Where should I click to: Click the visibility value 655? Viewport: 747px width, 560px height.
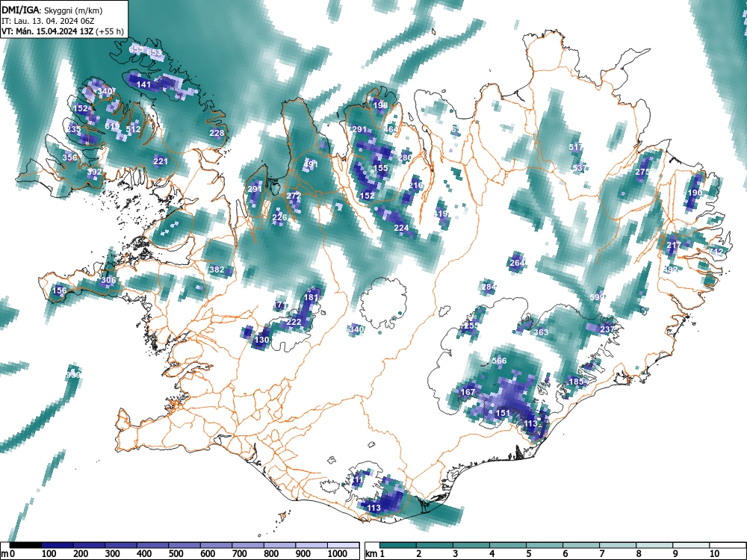(x=136, y=49)
